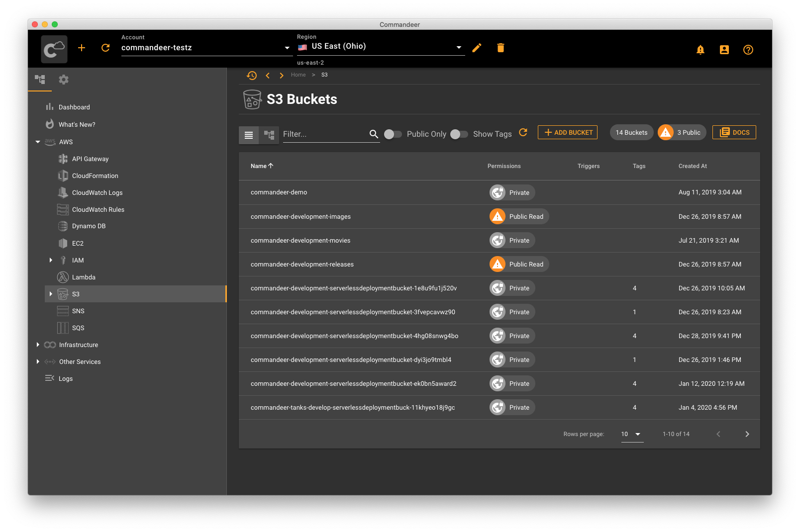This screenshot has height=532, width=800.
Task: Switch to sidebar tree navigation tab
Action: point(40,80)
